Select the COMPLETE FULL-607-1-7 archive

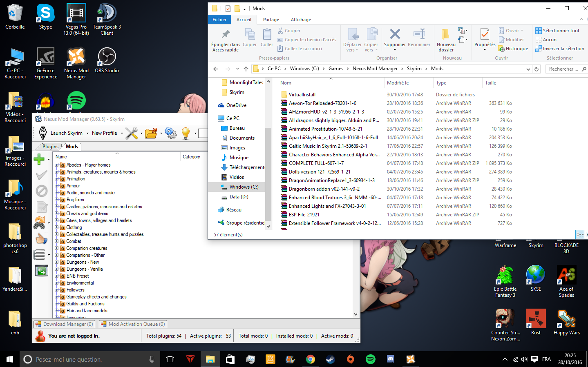pos(316,163)
